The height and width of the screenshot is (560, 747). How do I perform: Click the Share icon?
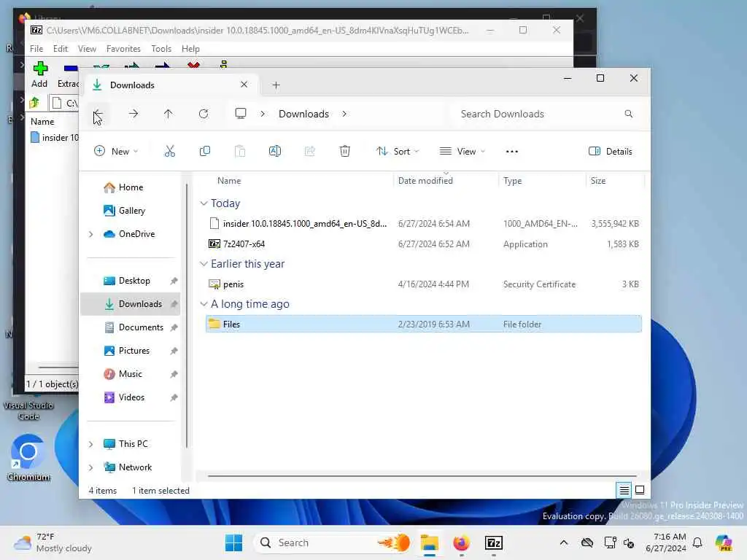(309, 152)
